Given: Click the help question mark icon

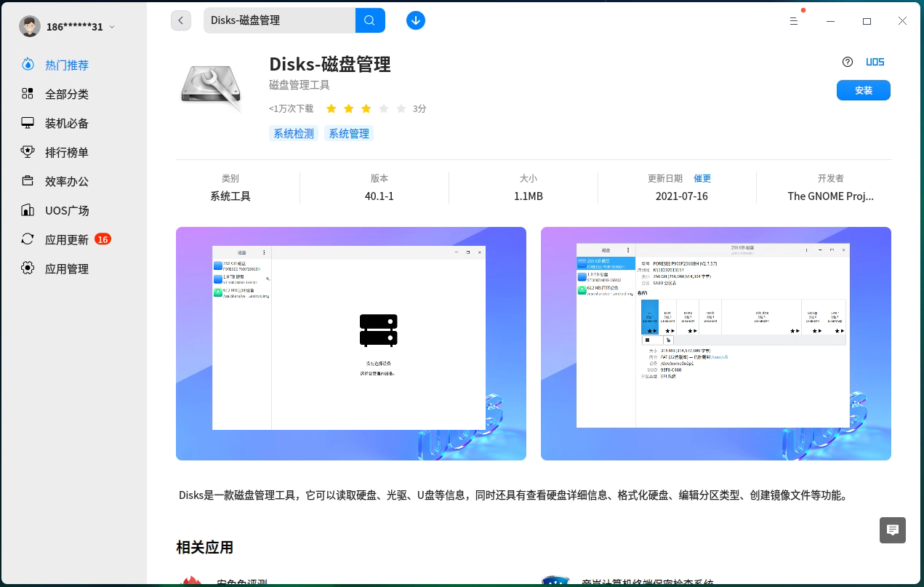Looking at the screenshot, I should 847,62.
